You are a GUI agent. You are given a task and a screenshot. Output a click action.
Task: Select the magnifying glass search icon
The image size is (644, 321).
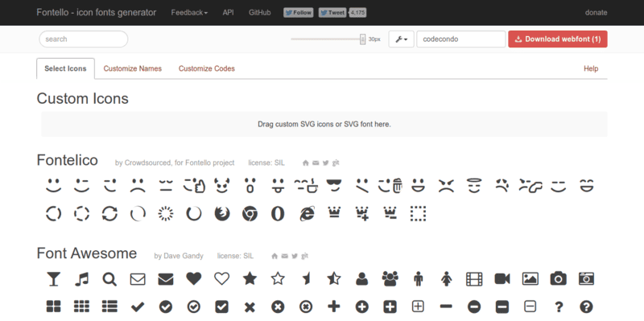click(x=109, y=279)
